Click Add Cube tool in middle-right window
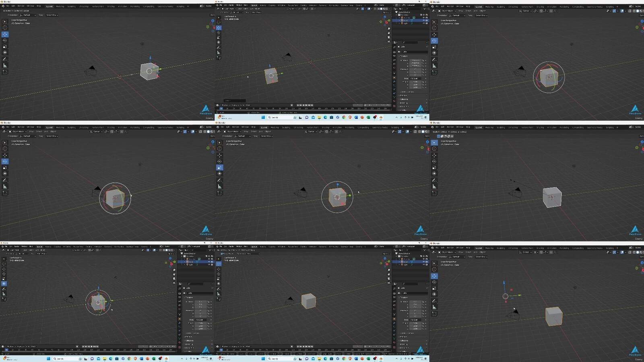The width and height of the screenshot is (644, 362). point(434,193)
